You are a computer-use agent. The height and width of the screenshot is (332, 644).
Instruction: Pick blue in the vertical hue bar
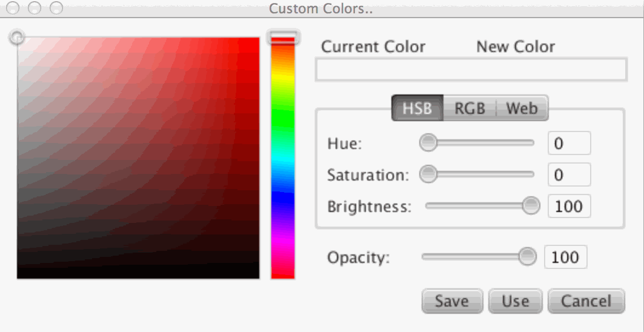click(283, 200)
